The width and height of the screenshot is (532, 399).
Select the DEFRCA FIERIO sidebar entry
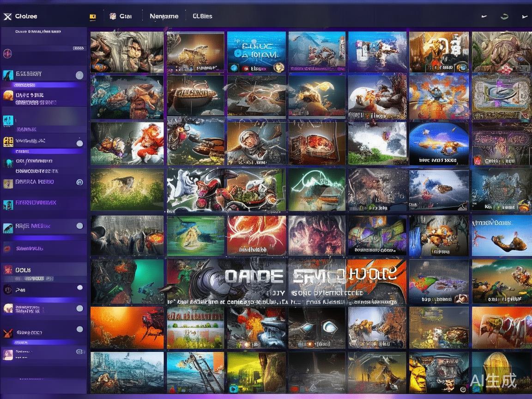coord(35,182)
